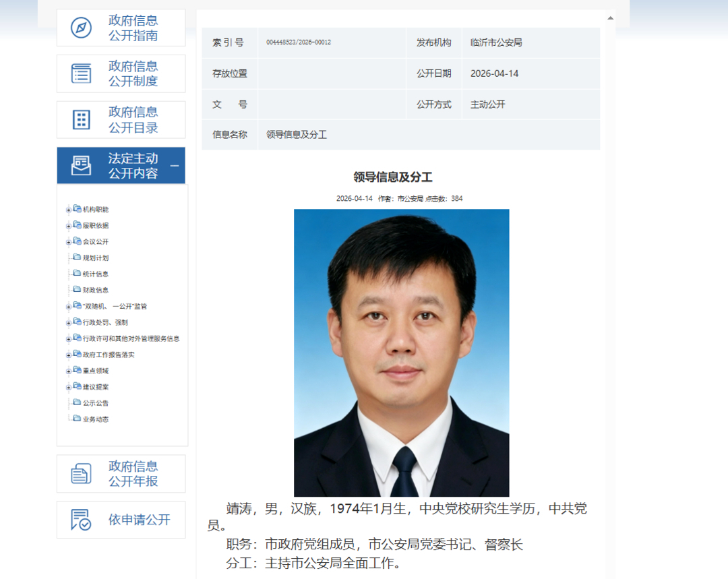Click the list icon for 政府信息公开制度
Screen dimensions: 728x579
pos(81,73)
